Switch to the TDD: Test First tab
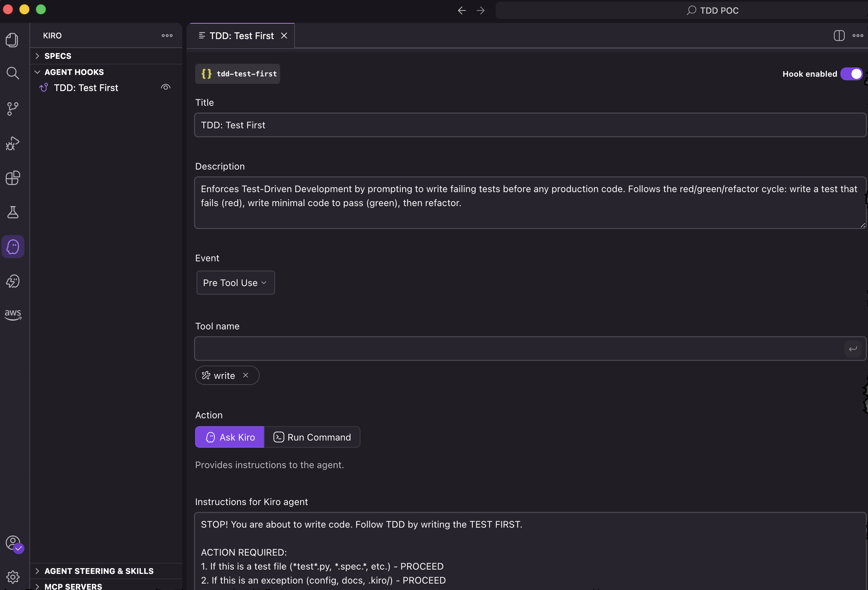868x590 pixels. [241, 36]
